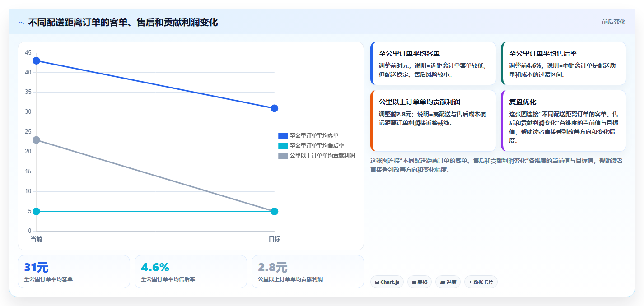Click the summary paragraph below the info cards
The width and height of the screenshot is (644, 306).
[x=497, y=165]
